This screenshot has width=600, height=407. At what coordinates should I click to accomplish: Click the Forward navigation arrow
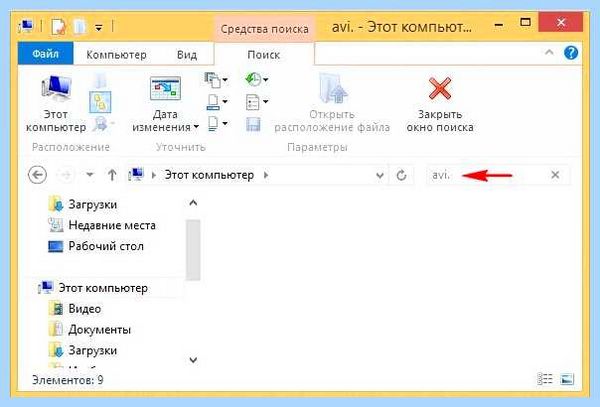pos(66,175)
